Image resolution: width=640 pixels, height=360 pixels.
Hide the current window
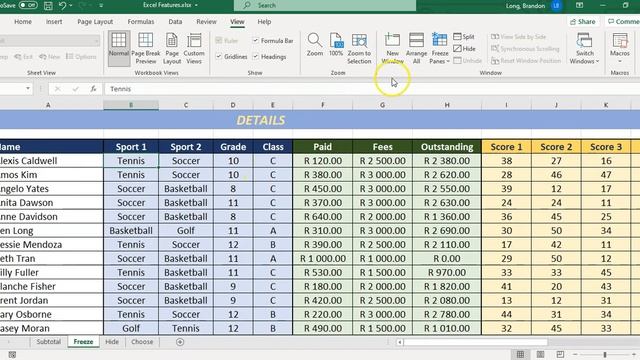(x=464, y=49)
